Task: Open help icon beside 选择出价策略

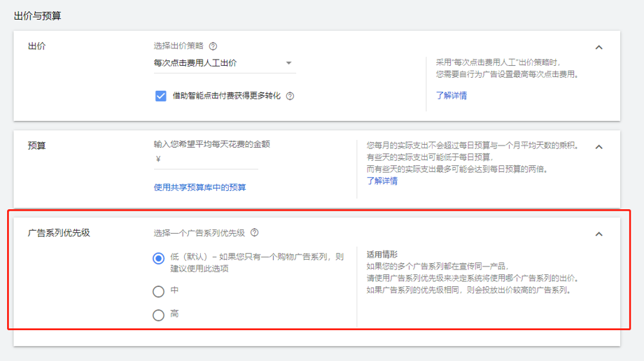Action: pyautogui.click(x=213, y=46)
